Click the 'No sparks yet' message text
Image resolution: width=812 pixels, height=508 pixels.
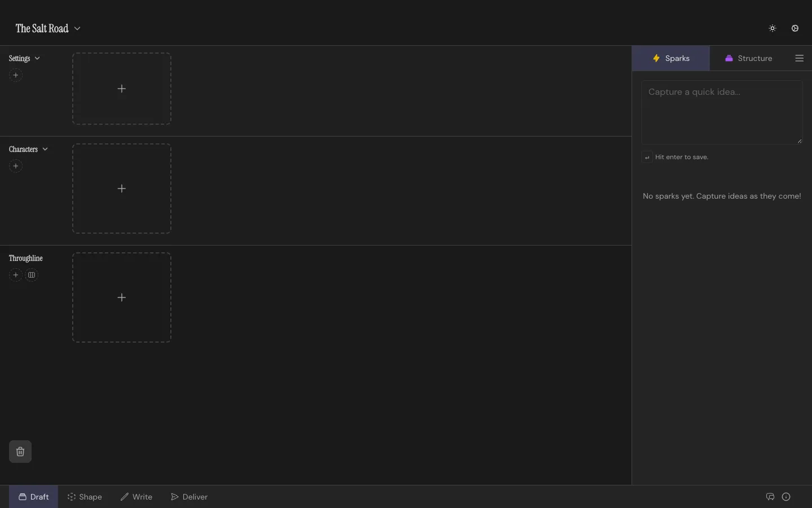coord(722,196)
